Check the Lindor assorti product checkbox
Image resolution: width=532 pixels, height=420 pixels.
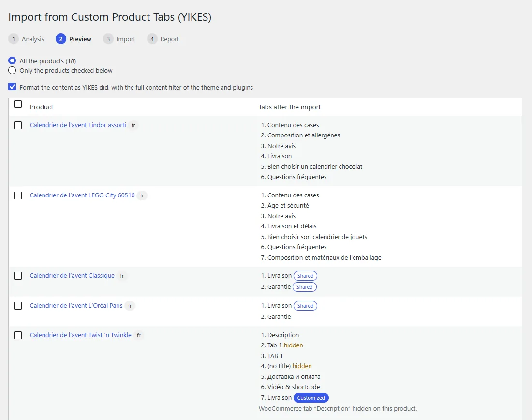(18, 125)
